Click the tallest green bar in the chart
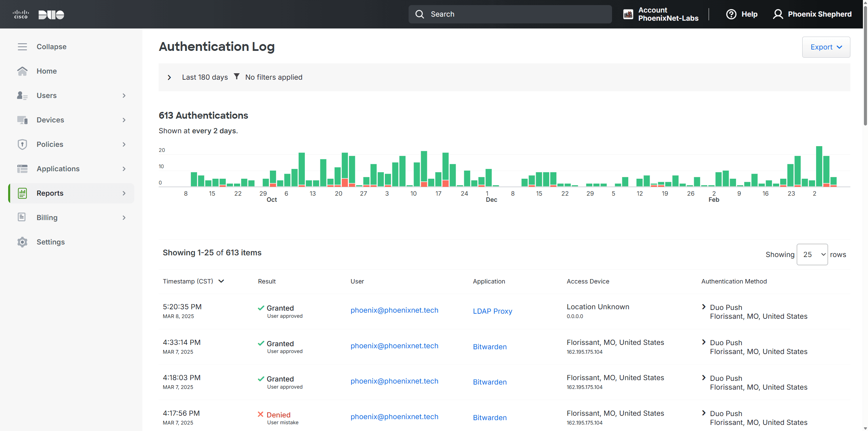868x431 pixels. [819, 166]
